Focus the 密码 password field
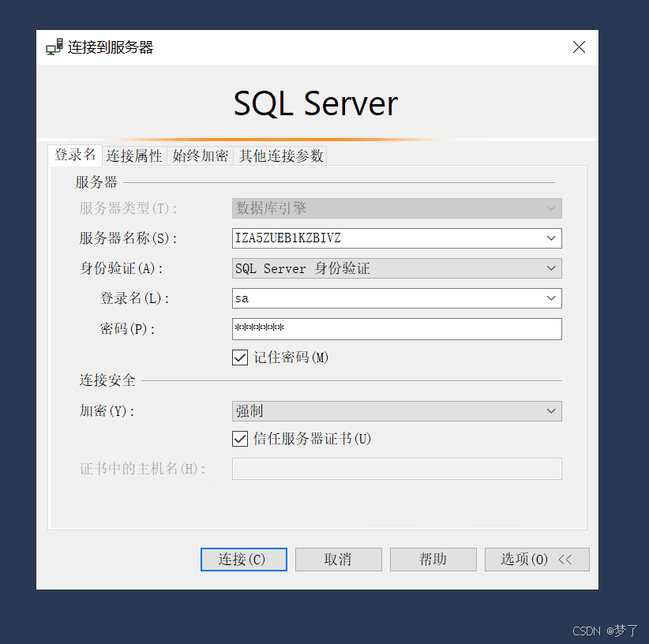The width and height of the screenshot is (649, 644). tap(396, 329)
